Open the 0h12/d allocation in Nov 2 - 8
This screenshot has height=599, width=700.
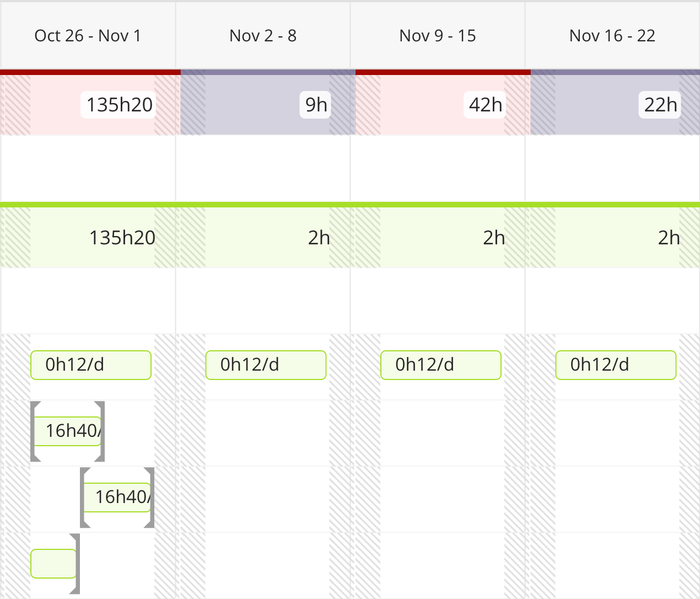click(266, 365)
